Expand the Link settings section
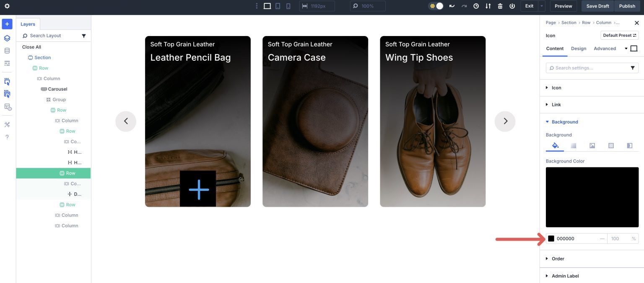Viewport: 644px width, 283px height. point(556,104)
